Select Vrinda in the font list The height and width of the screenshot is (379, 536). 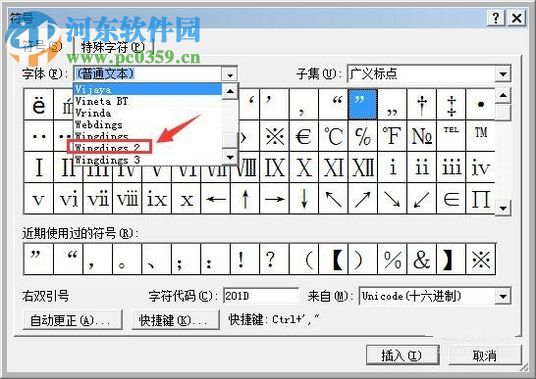148,113
